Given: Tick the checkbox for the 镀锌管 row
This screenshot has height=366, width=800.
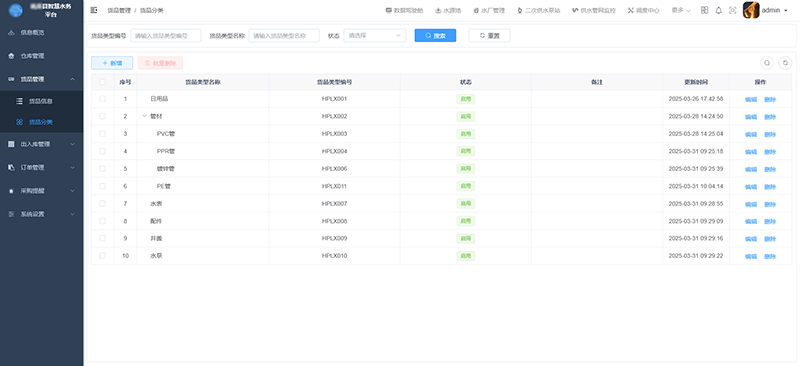Looking at the screenshot, I should pos(103,168).
